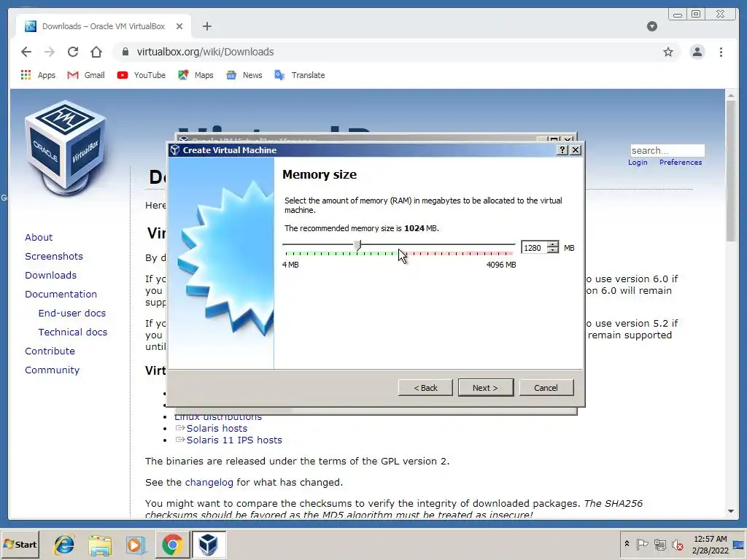
Task: Open the Solaris hosts download link
Action: [x=217, y=428]
